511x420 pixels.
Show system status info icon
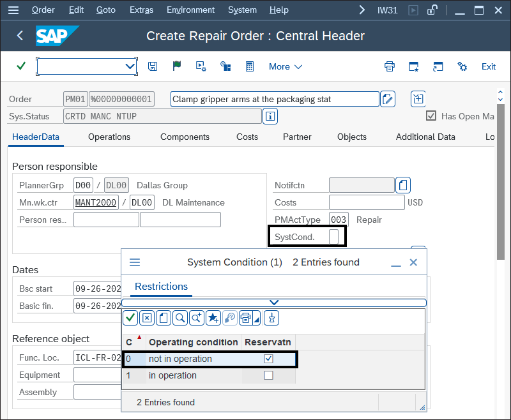[270, 116]
